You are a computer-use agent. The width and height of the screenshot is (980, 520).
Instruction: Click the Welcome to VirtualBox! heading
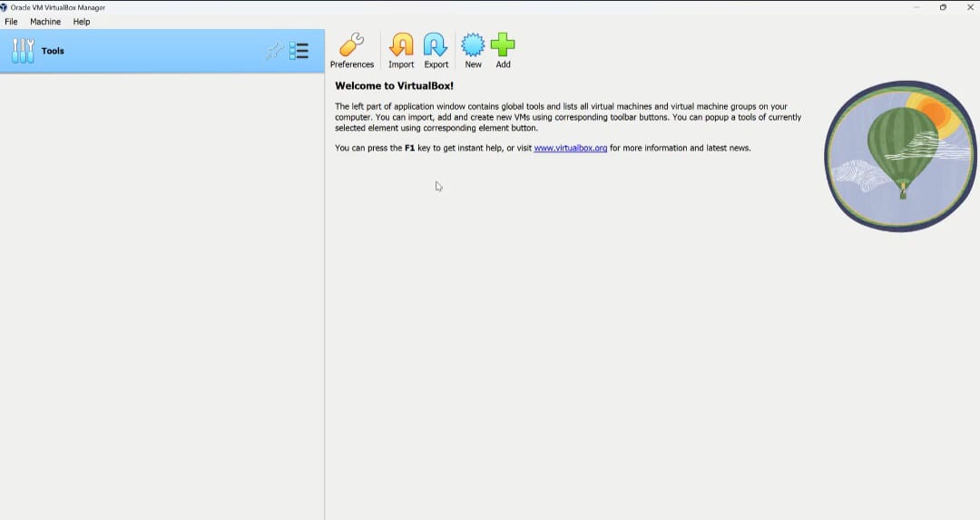(395, 85)
